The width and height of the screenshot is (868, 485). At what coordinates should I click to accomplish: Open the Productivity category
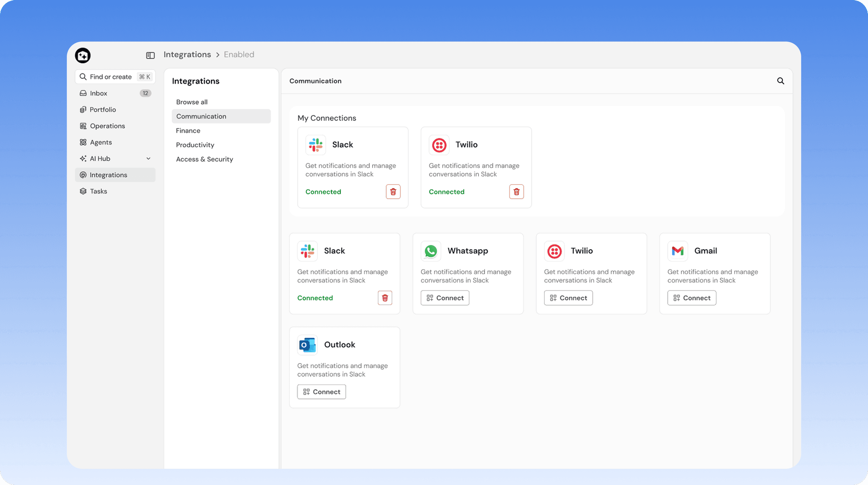pyautogui.click(x=195, y=145)
